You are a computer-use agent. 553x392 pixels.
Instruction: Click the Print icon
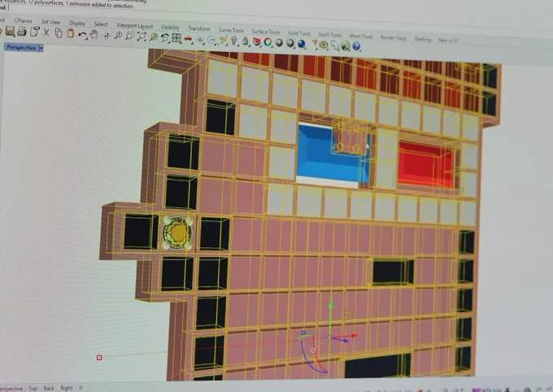point(22,32)
